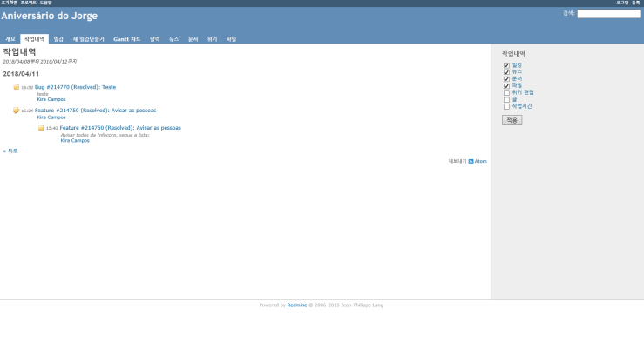Click into the 검색 search input field
Viewport: 644px width, 342px height.
pos(608,14)
